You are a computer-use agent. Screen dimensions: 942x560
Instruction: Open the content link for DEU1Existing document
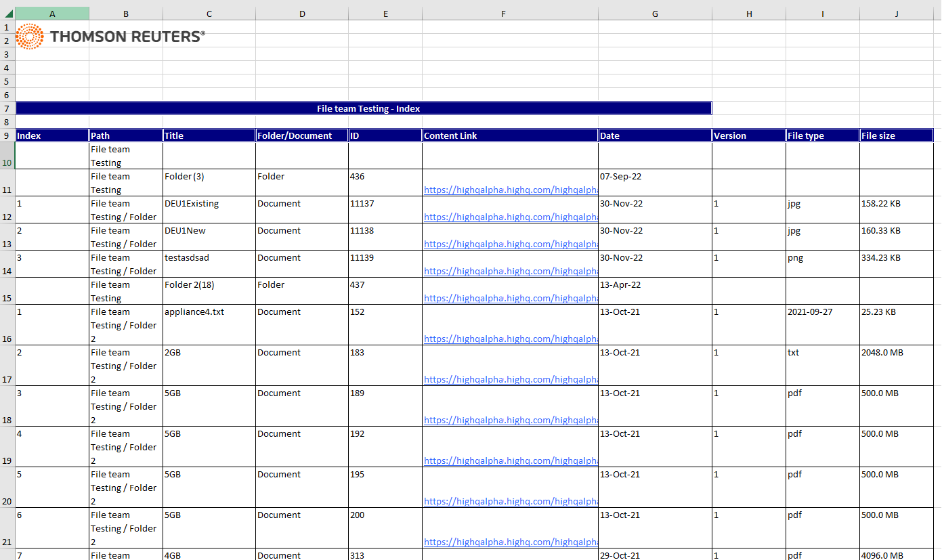pos(510,217)
